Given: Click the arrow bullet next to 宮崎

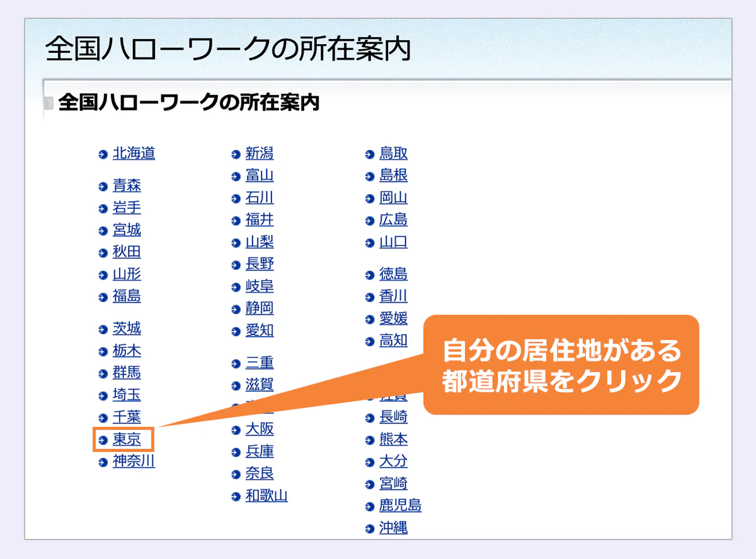Looking at the screenshot, I should click(x=370, y=485).
